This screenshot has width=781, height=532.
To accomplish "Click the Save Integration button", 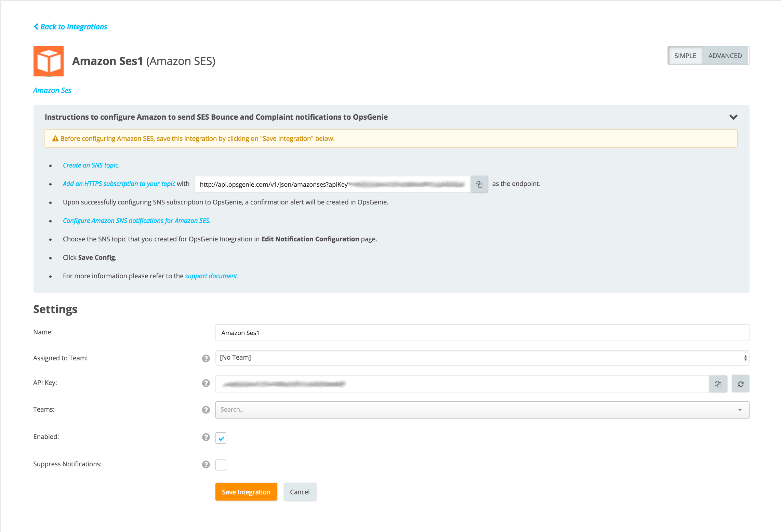I will click(246, 492).
